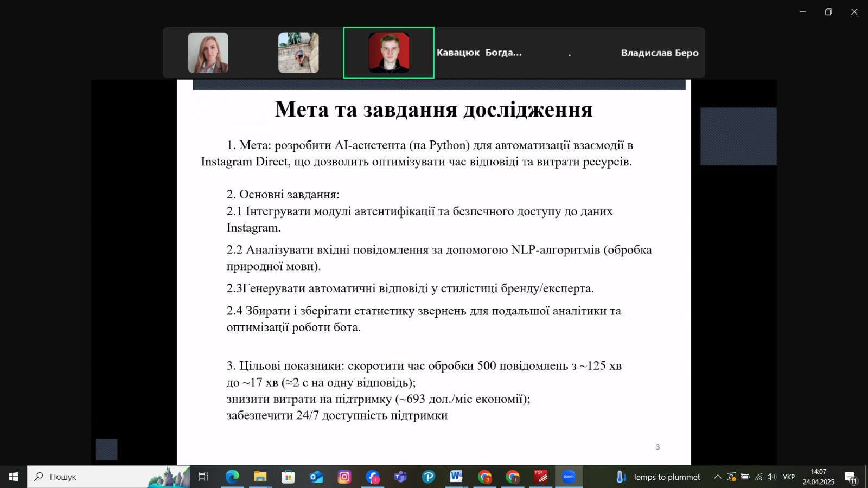
Task: Launch Microsoft Edge from the taskbar
Action: pyautogui.click(x=232, y=477)
